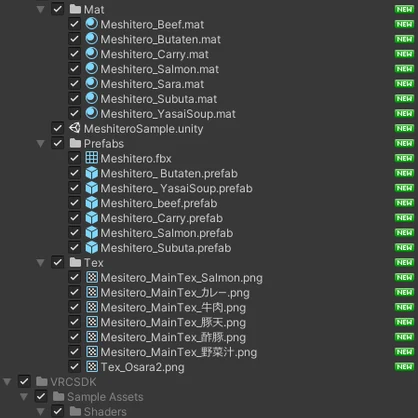418x418 pixels.
Task: Select the Tex_Osara2.png file name
Action: [x=142, y=367]
